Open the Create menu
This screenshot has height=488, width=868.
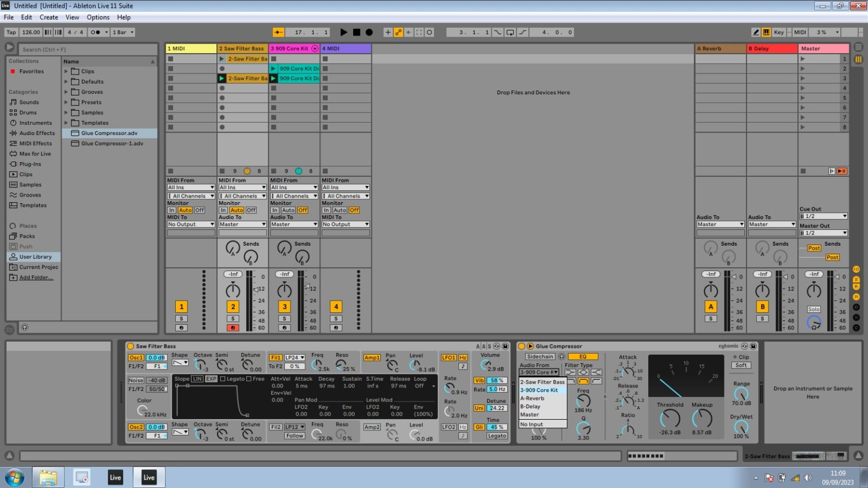pos(49,18)
